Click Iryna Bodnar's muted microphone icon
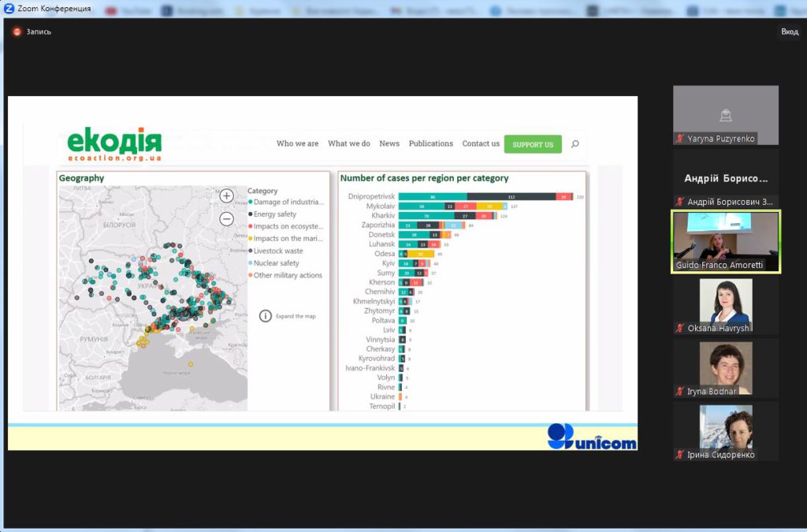This screenshot has height=532, width=807. [679, 391]
